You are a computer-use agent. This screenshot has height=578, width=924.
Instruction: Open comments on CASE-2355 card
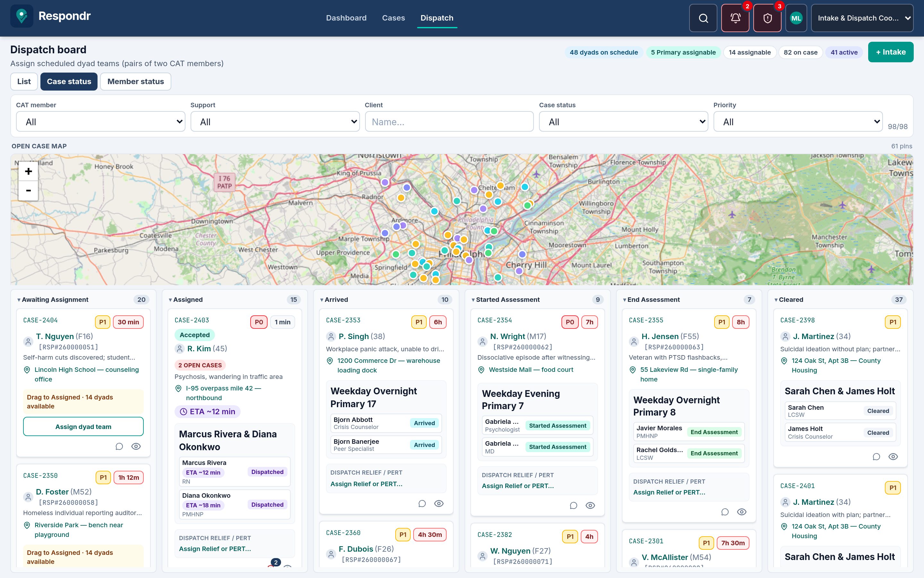pyautogui.click(x=725, y=512)
